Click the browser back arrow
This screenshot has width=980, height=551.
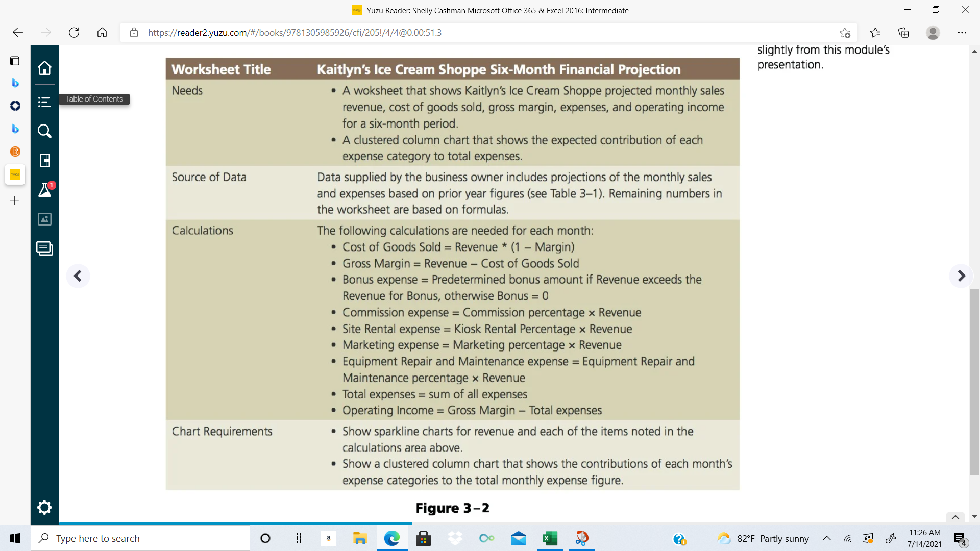18,33
